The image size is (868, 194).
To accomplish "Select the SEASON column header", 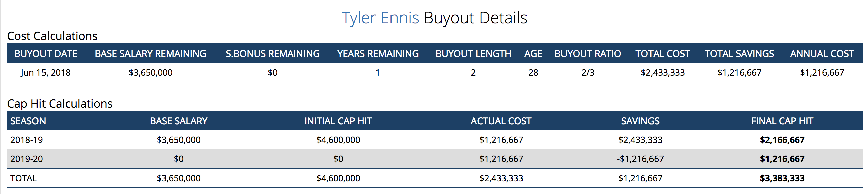I will tap(28, 121).
